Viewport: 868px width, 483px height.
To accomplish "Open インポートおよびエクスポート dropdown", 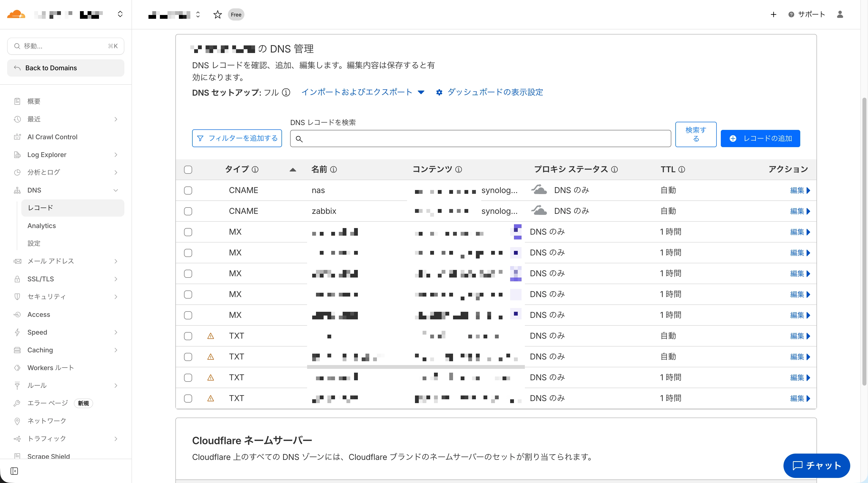I will click(363, 92).
